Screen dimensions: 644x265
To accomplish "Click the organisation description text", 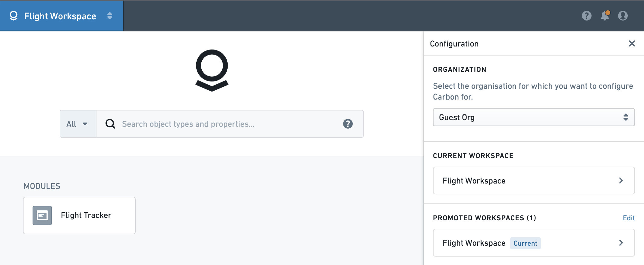I will point(533,91).
